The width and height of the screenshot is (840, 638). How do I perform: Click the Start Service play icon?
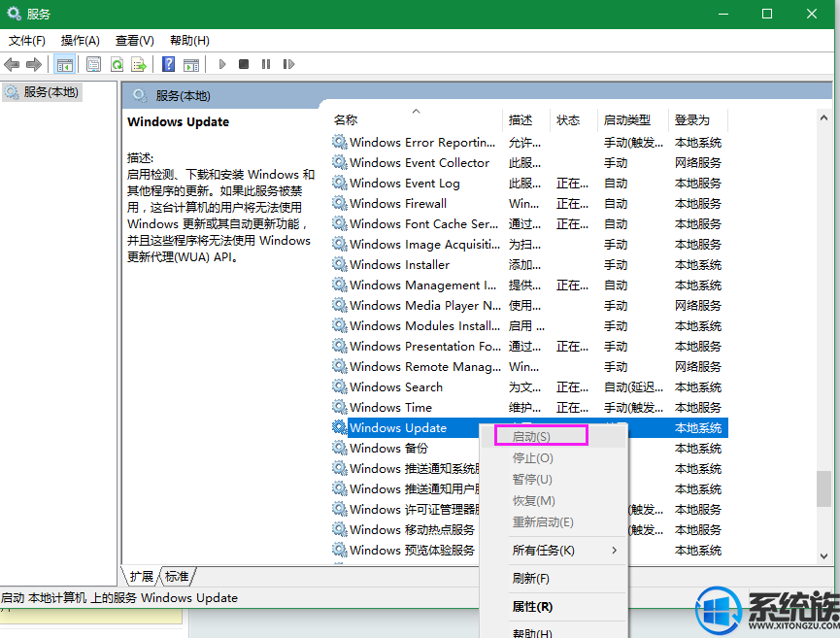click(222, 64)
